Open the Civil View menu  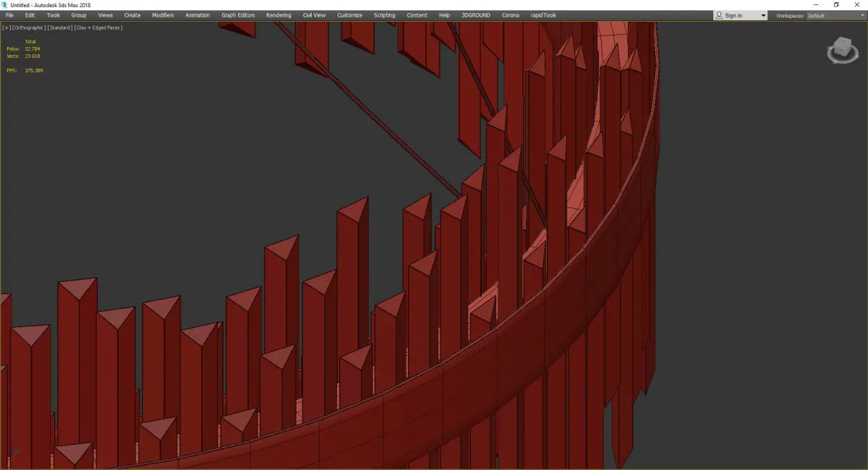click(x=314, y=15)
